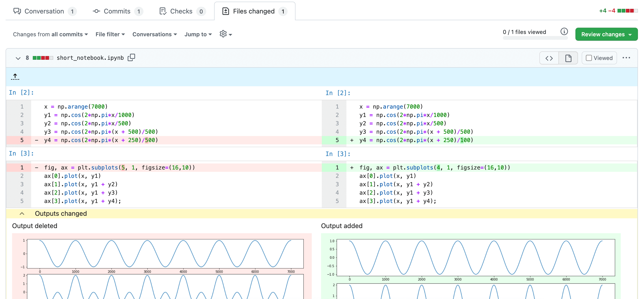Open the 'Changes from all commits' dropdown
The width and height of the screenshot is (644, 299).
50,34
